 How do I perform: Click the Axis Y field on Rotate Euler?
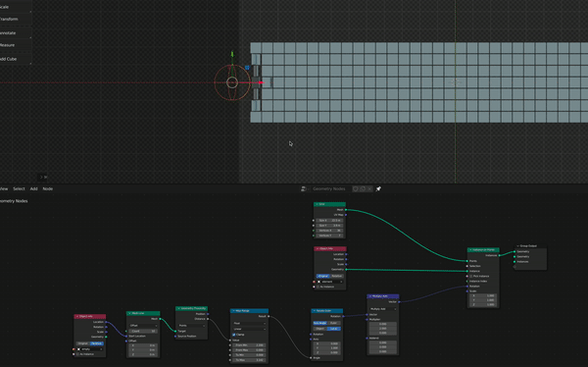[326, 347]
